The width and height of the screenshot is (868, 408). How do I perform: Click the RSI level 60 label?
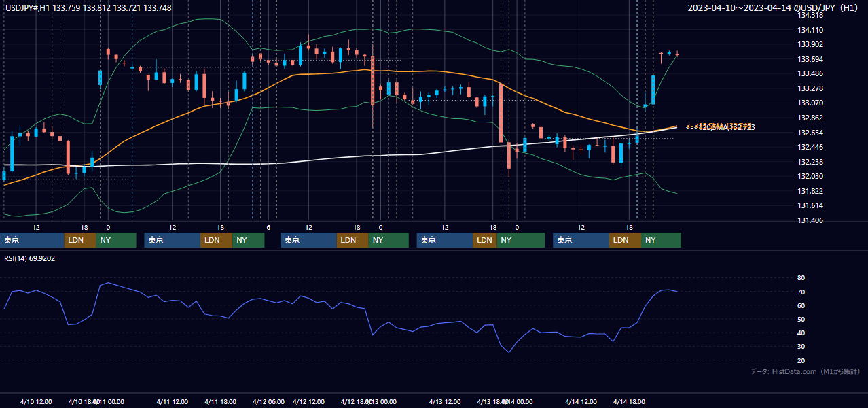(x=801, y=305)
